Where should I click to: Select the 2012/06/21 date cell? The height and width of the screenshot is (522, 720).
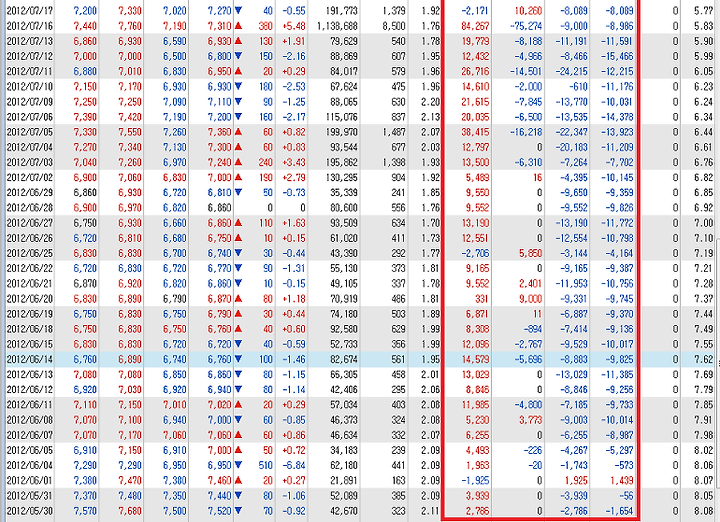click(x=30, y=283)
